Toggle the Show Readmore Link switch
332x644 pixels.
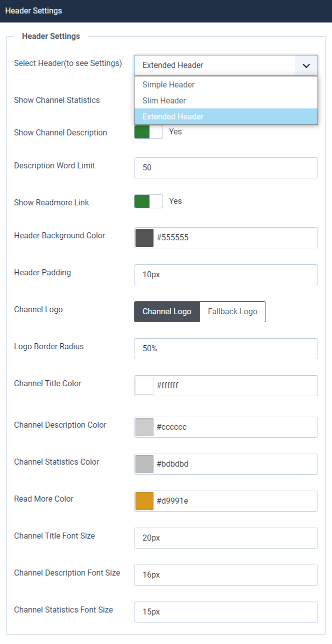(x=148, y=201)
